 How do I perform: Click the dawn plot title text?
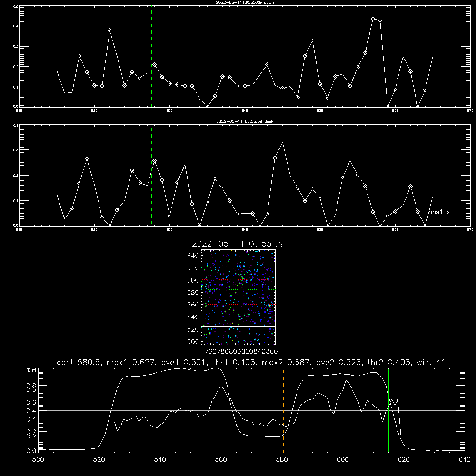(245, 2)
